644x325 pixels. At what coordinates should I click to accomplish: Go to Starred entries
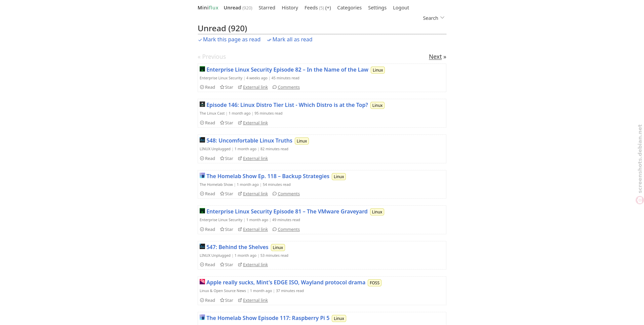click(267, 8)
